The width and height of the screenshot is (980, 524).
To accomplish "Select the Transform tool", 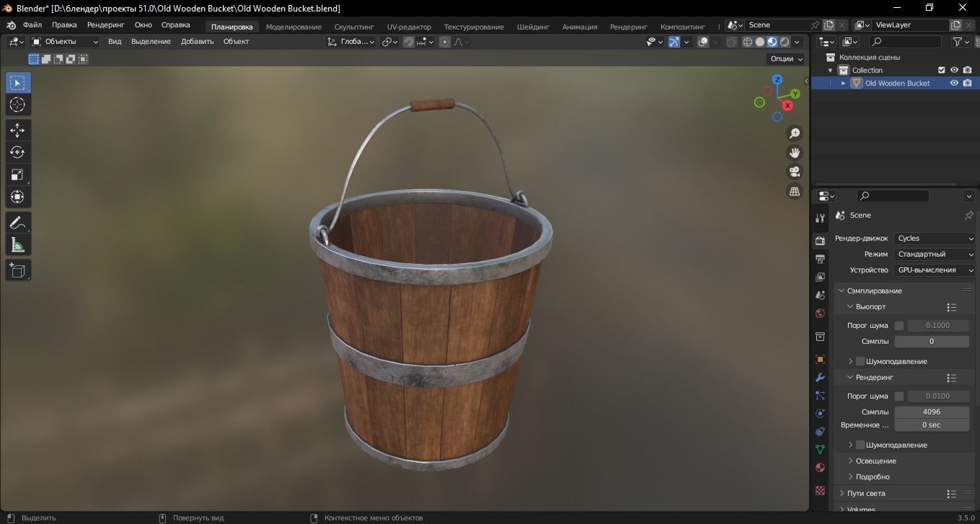I will pos(18,197).
